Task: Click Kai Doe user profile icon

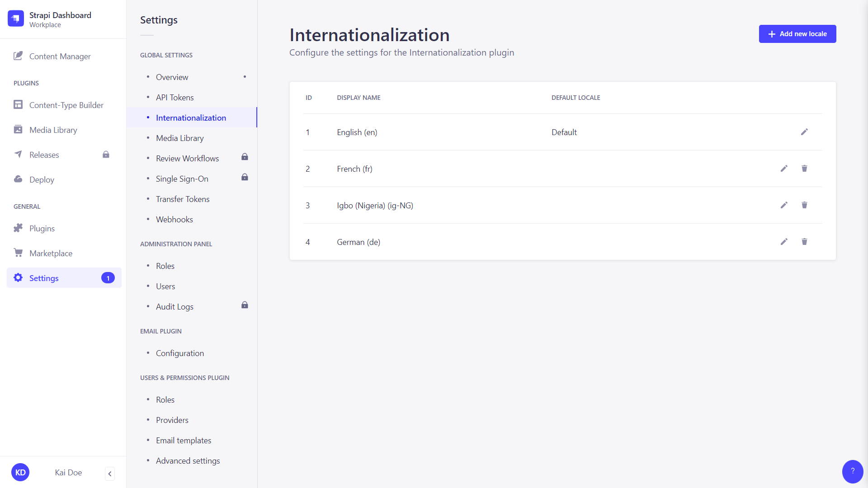Action: point(20,473)
